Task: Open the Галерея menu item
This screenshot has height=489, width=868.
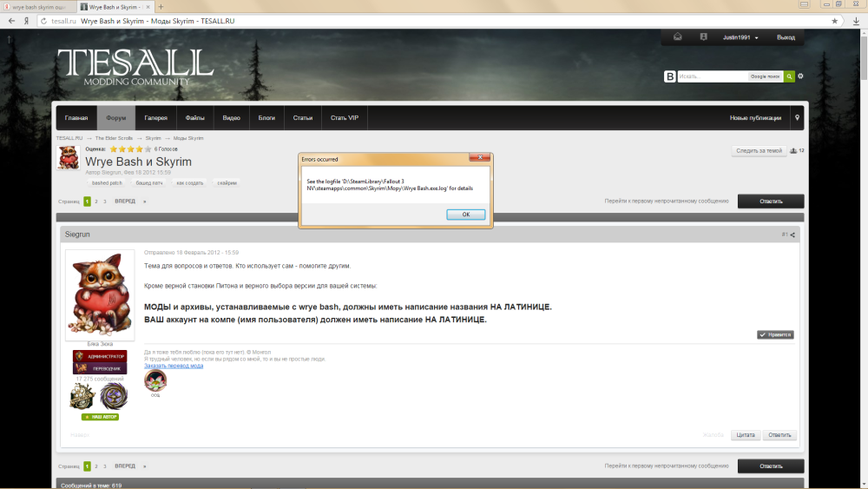Action: 156,118
